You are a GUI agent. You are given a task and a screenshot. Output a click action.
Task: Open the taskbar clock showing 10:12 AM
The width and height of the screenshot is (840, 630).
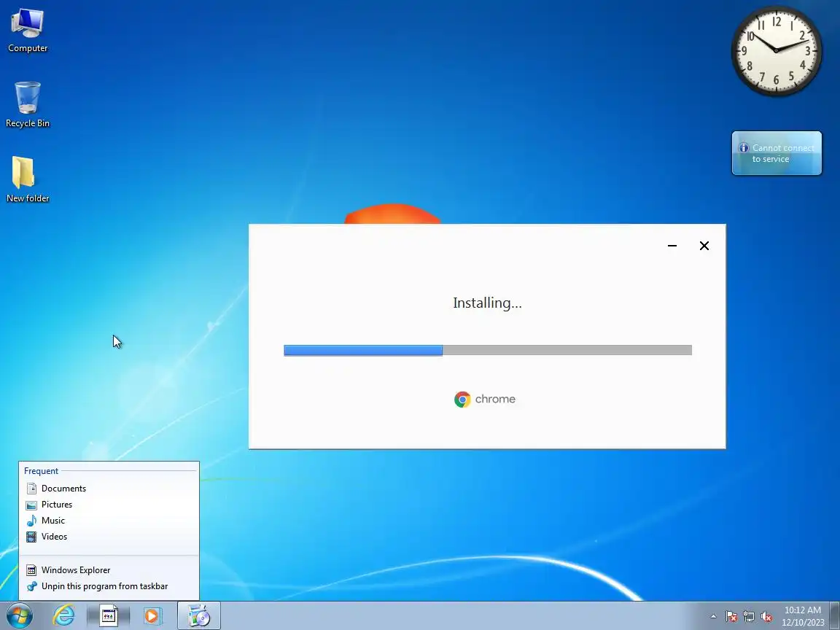[803, 616]
